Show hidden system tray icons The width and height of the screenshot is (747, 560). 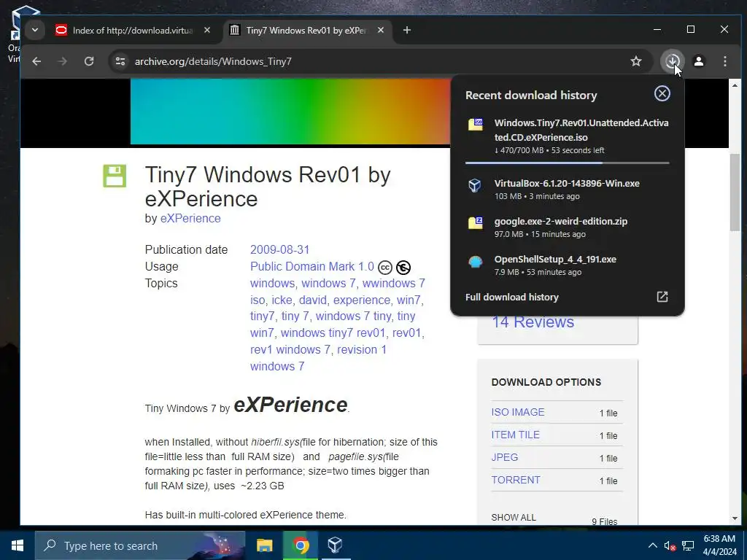[653, 545]
